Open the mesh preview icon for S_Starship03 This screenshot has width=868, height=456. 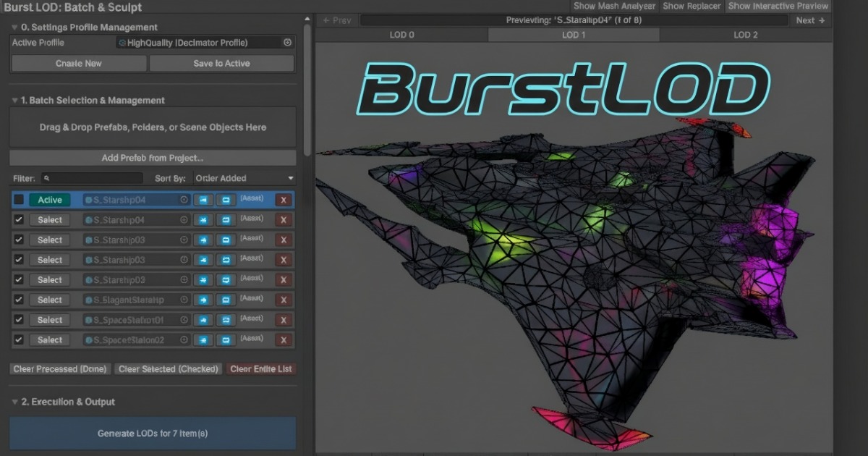226,240
